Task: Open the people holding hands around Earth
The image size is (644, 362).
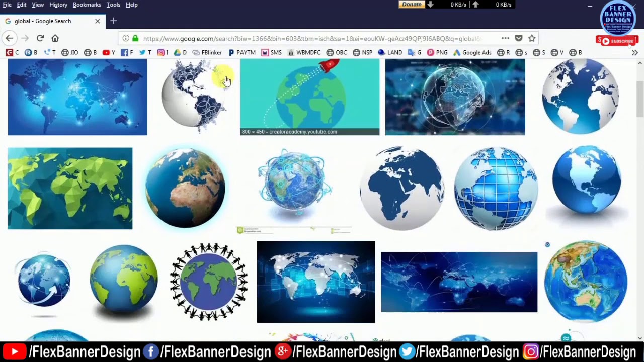Action: (x=209, y=282)
